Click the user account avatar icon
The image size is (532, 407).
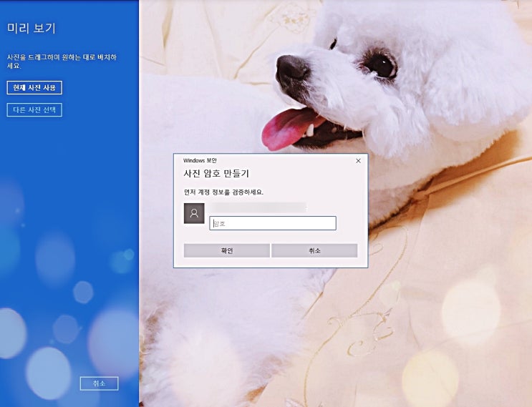tap(194, 213)
